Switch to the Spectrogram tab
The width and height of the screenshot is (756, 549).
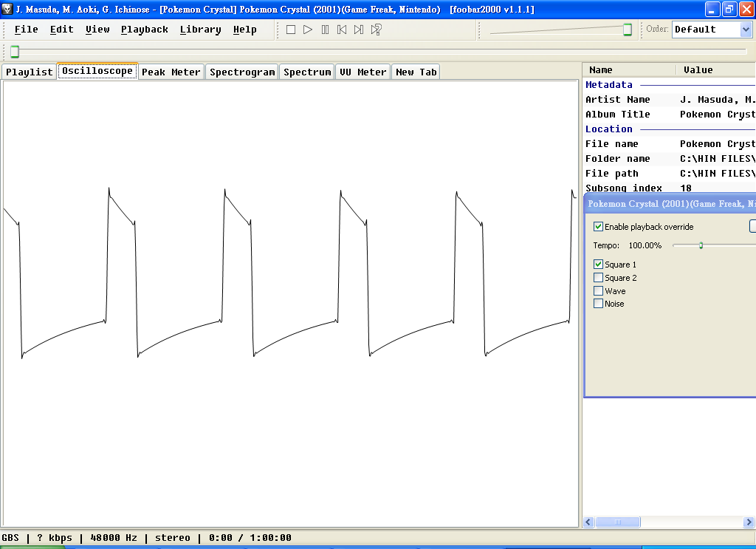coord(242,72)
